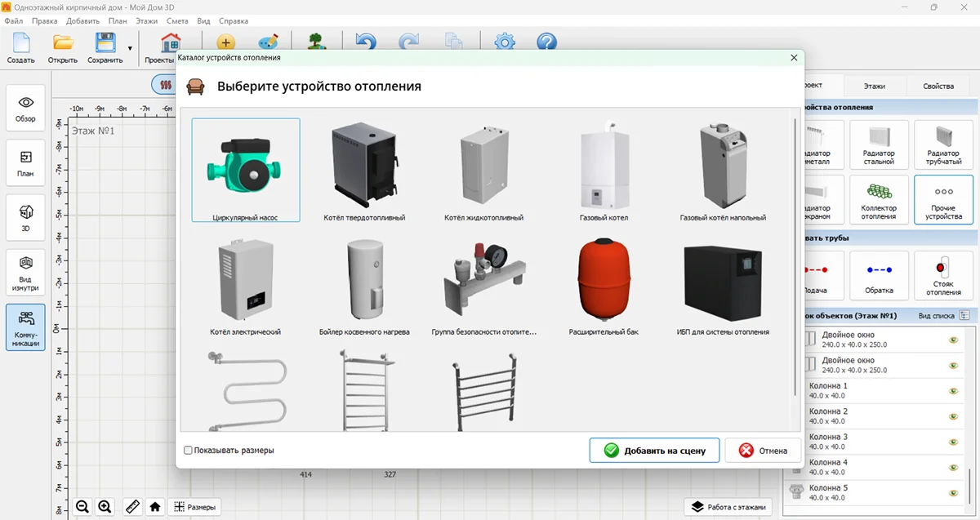Toggle the Размеры button at bottom
Image resolution: width=980 pixels, height=520 pixels.
pos(195,507)
